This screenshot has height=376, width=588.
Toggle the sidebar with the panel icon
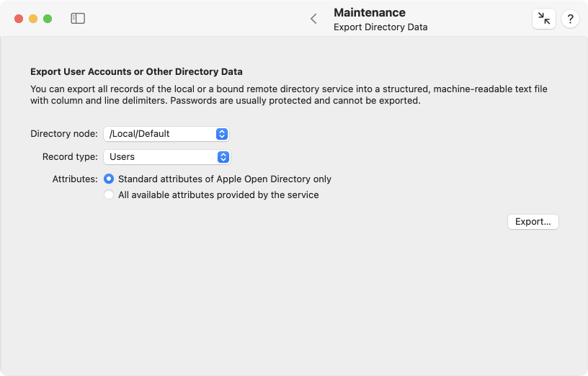pyautogui.click(x=78, y=19)
